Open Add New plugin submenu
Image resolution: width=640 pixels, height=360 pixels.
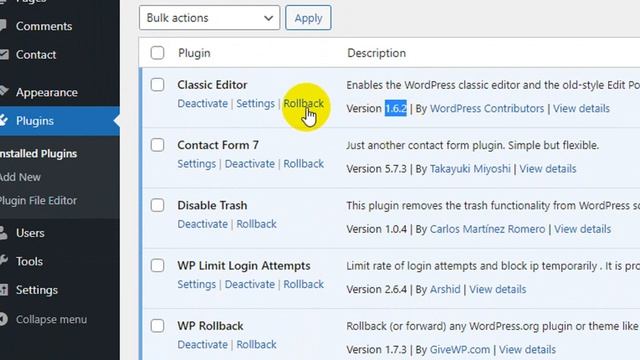pyautogui.click(x=20, y=177)
